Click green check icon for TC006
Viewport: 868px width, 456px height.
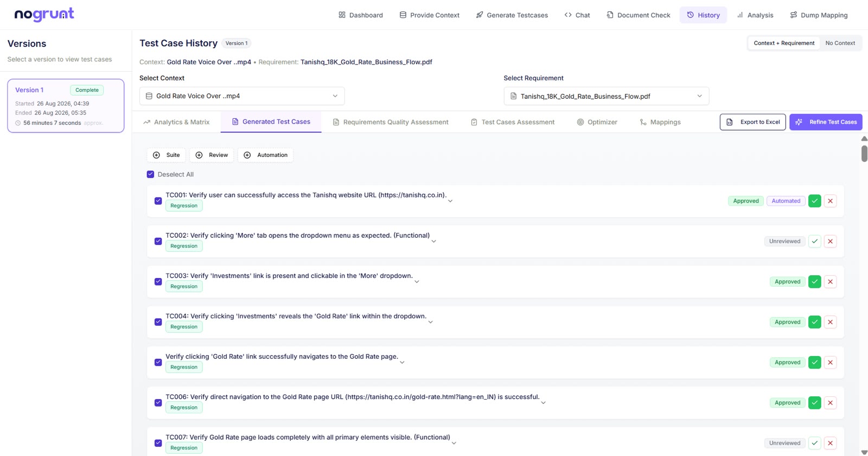click(x=814, y=403)
